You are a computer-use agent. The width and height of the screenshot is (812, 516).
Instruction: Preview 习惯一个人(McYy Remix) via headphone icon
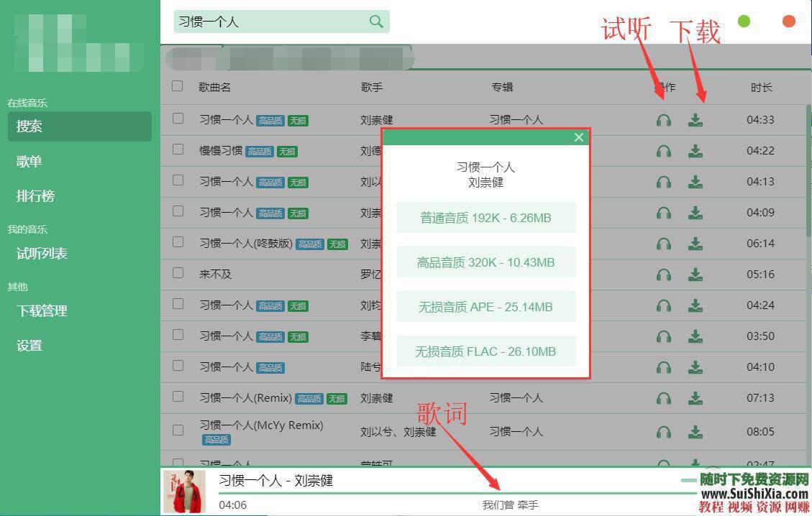tap(663, 431)
